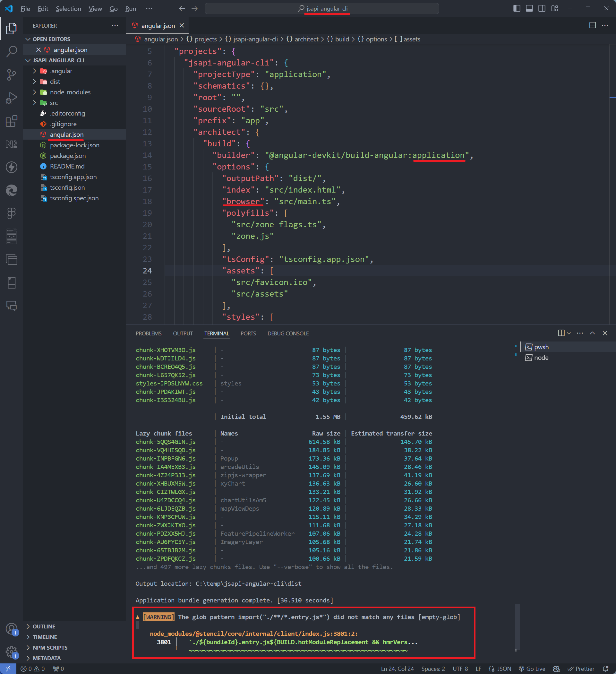
Task: Expand the OUTLINE section
Action: [x=44, y=626]
